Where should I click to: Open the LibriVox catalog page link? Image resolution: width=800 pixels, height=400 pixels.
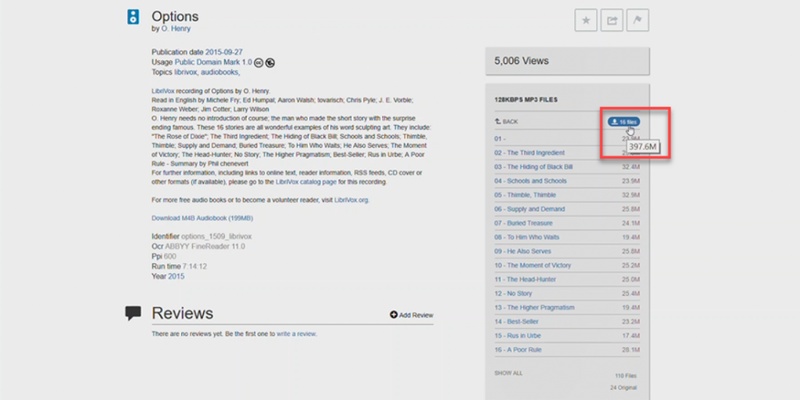click(x=306, y=182)
